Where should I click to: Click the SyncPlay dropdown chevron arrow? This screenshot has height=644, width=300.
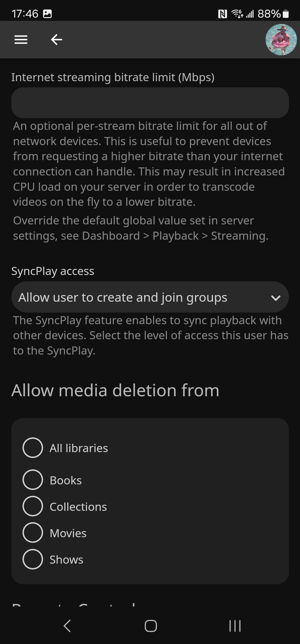[x=276, y=298]
